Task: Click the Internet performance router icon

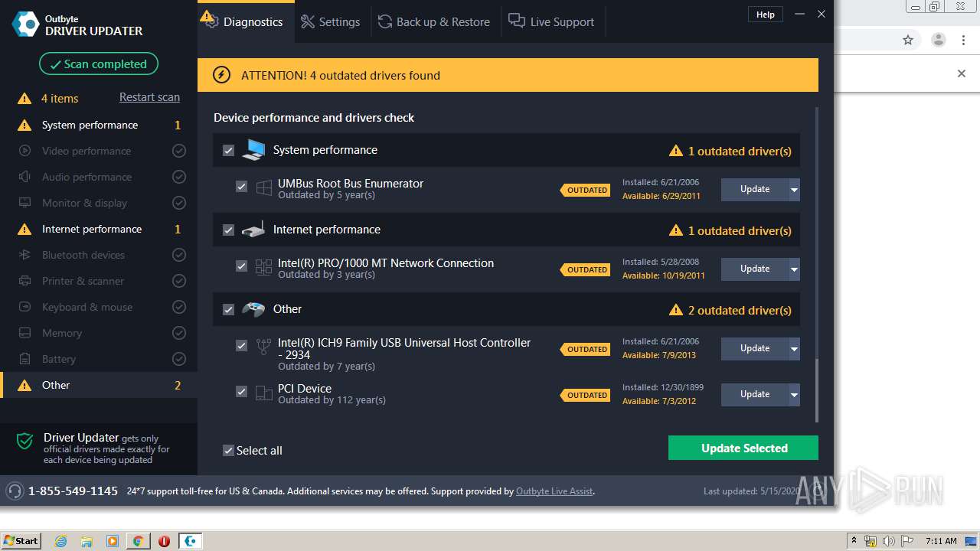Action: (x=253, y=230)
